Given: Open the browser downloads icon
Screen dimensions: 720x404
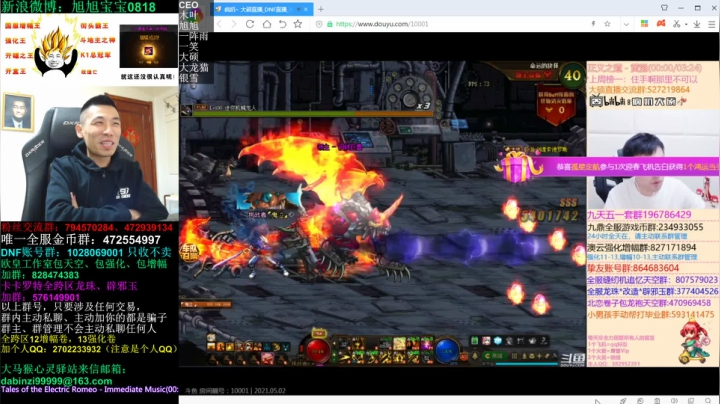Looking at the screenshot, I should click(x=697, y=24).
